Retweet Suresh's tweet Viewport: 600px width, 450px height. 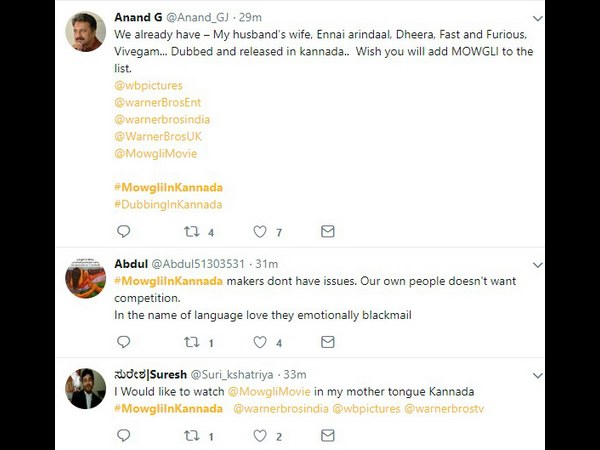pyautogui.click(x=192, y=436)
